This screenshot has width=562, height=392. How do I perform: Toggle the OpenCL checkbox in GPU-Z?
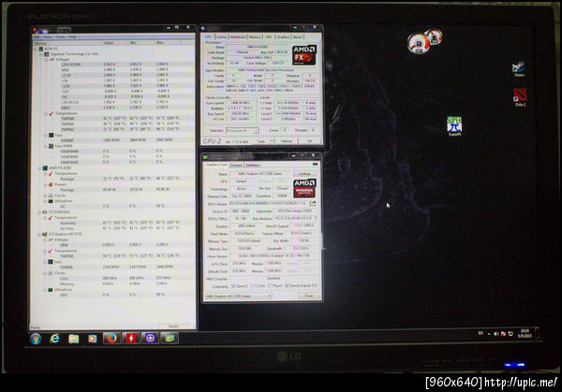point(233,286)
